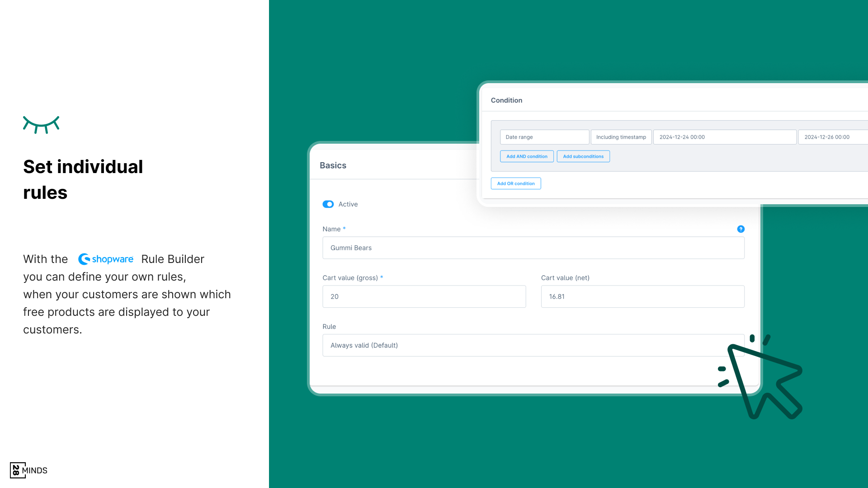868x488 pixels.
Task: Disable the Active toggle for promotion
Action: click(329, 204)
